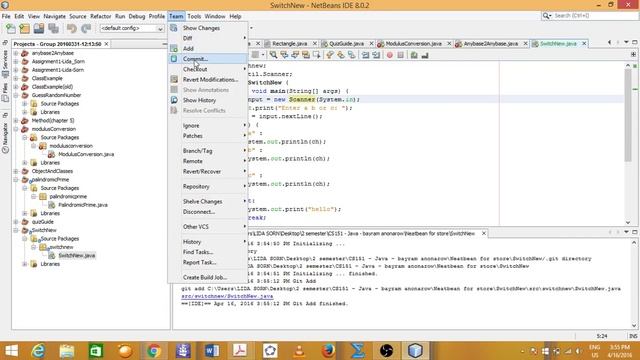640x360 pixels.
Task: Expand the anybase2Anybase project node
Action: (16, 53)
